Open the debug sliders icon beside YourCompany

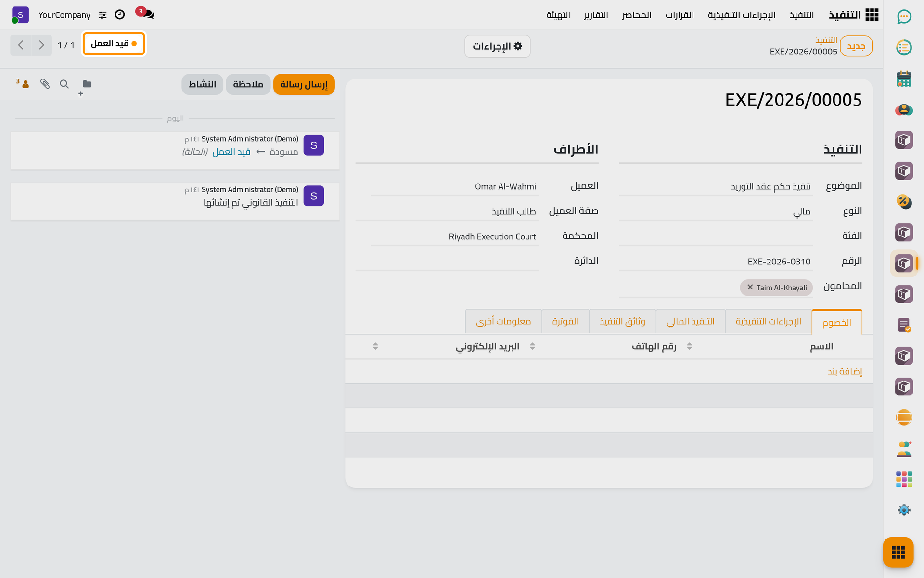point(103,15)
